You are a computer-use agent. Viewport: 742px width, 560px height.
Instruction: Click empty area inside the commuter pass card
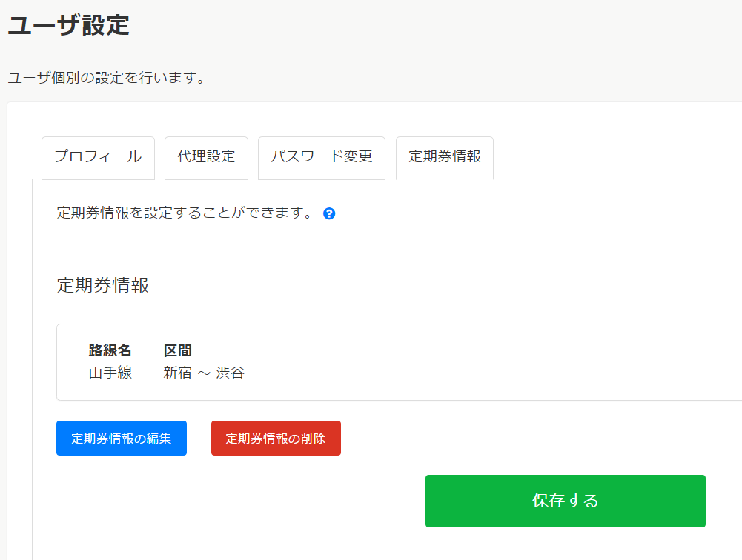click(482, 363)
